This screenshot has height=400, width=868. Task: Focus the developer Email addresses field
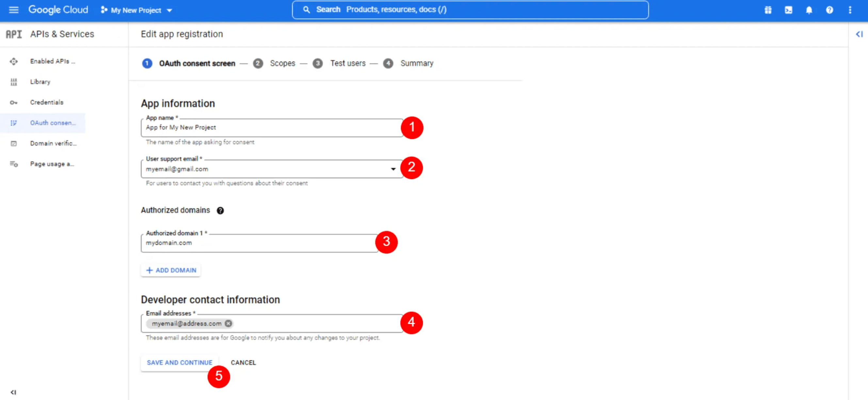pyautogui.click(x=272, y=324)
